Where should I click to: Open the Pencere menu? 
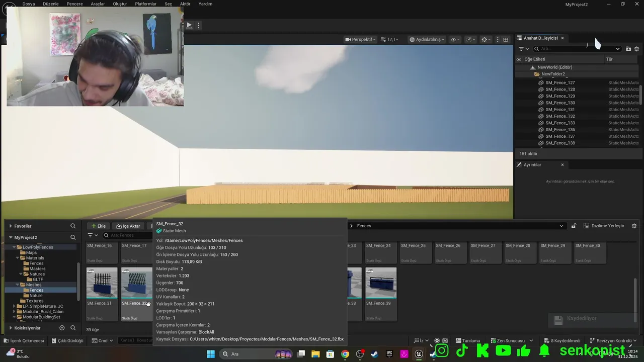(x=74, y=4)
